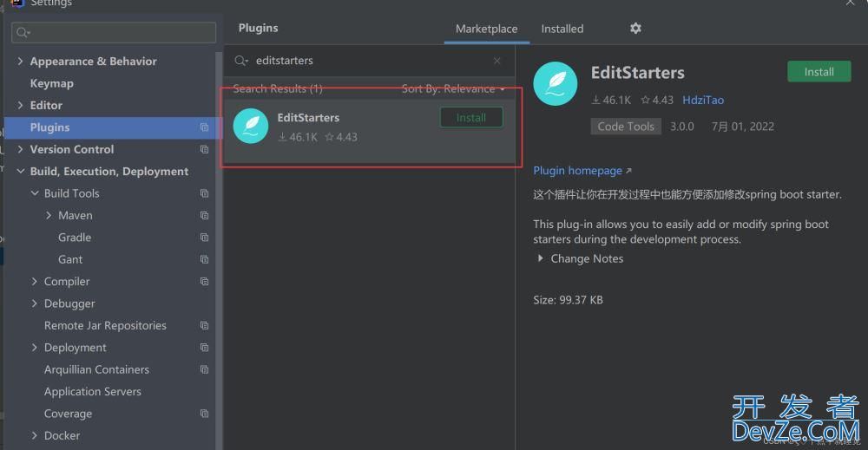Click 'Size: 99.37 KB' text
This screenshot has width=868, height=450.
pos(568,300)
